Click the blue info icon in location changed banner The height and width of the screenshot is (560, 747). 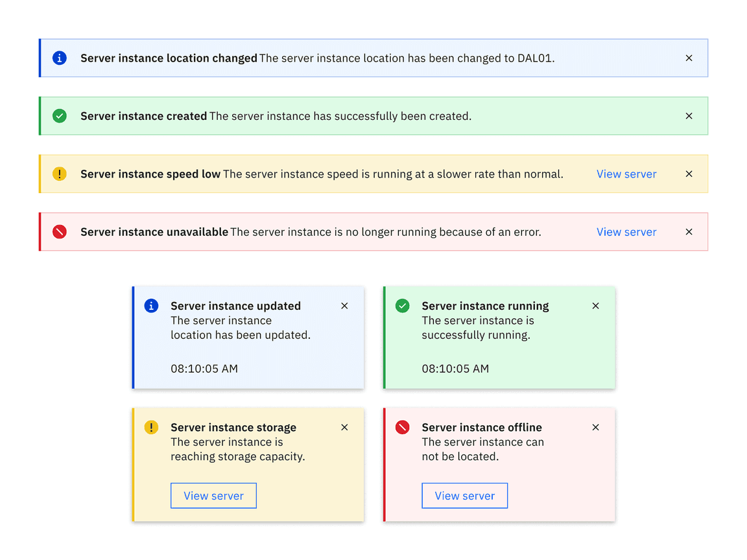[x=60, y=58]
